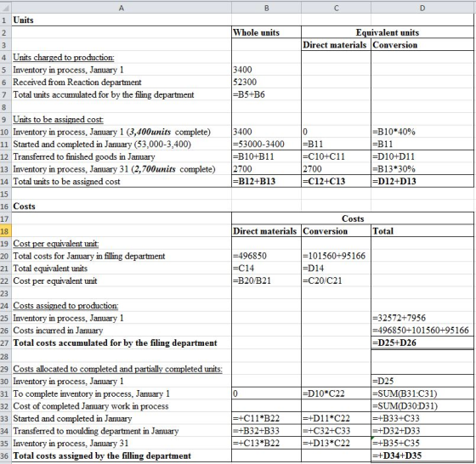Screen dimensions: 476x464
Task: Select the =496850 cell
Action: coord(267,256)
